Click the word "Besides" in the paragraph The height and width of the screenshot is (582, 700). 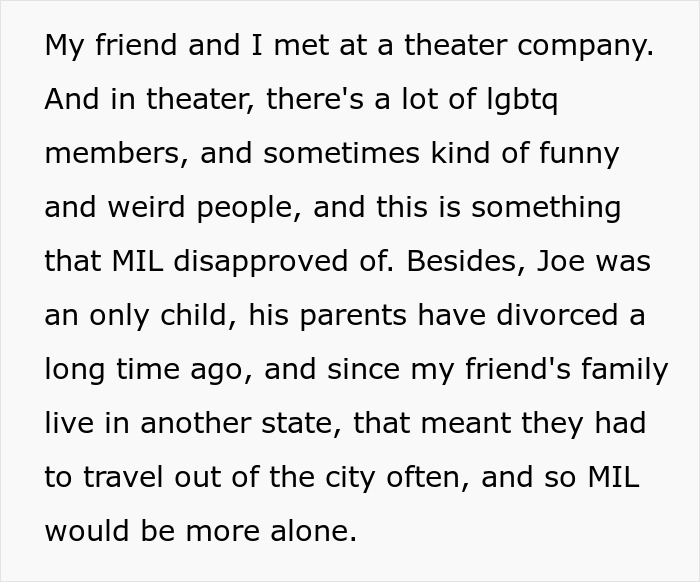pyautogui.click(x=461, y=261)
